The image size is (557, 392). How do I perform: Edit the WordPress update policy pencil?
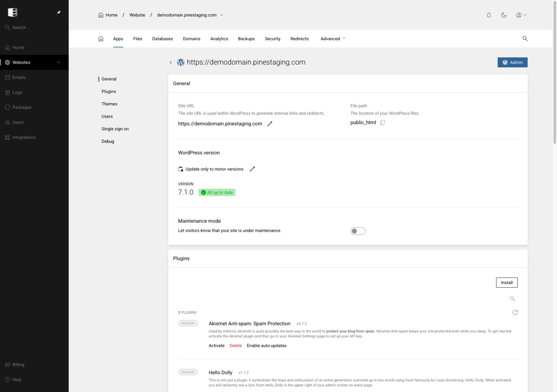tap(252, 169)
